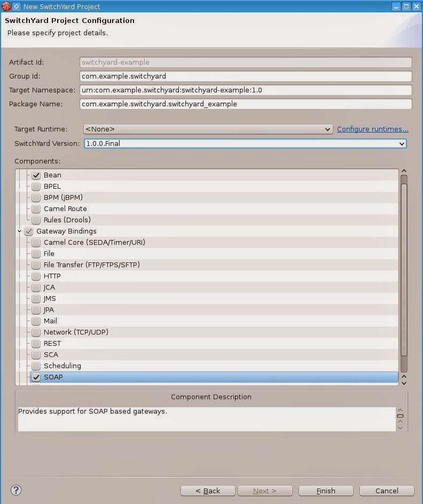Select the Rules (Drools) row label
423x504 pixels.
pyautogui.click(x=67, y=220)
